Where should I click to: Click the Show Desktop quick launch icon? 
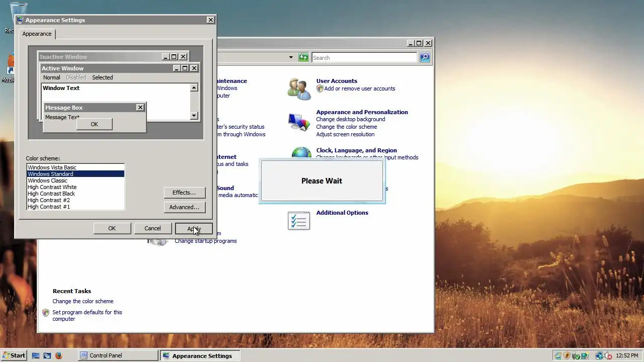(36, 355)
